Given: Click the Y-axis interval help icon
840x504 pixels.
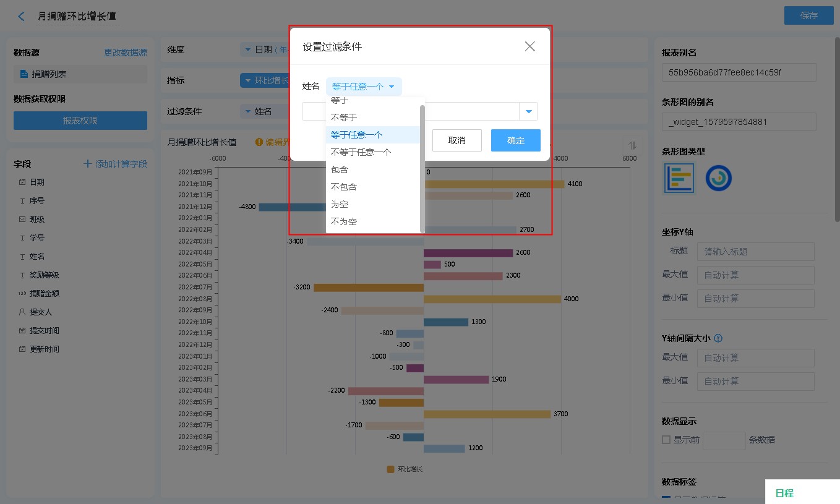Looking at the screenshot, I should pyautogui.click(x=718, y=338).
